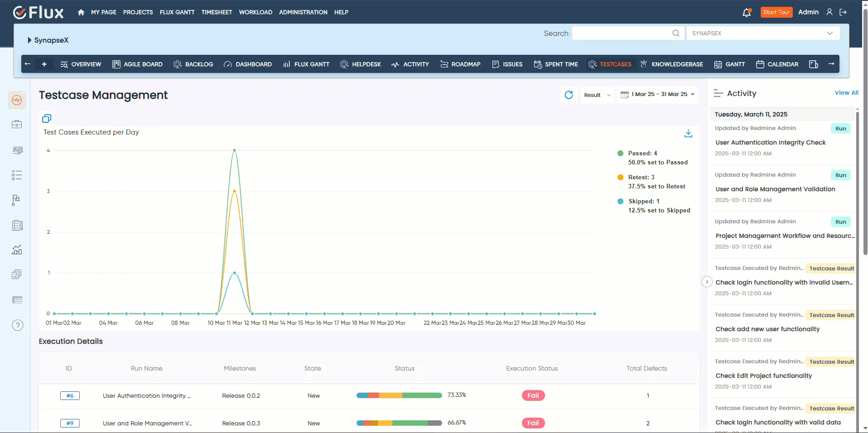The width and height of the screenshot is (868, 433).
Task: Open Check add new user functionality activity
Action: (x=767, y=329)
